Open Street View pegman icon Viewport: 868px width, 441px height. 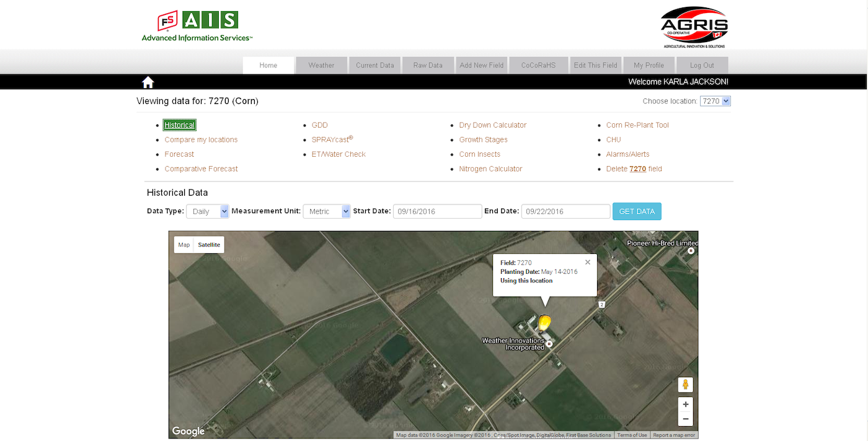(685, 385)
